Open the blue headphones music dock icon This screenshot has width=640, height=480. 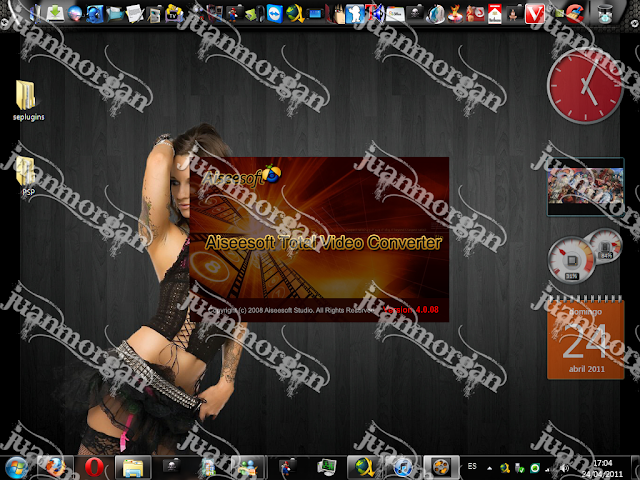coord(94,13)
